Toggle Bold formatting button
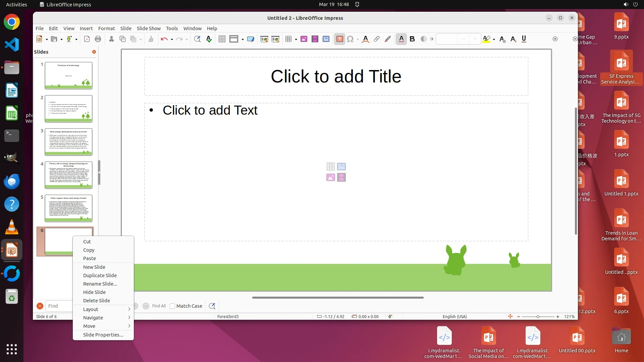This screenshot has height=362, width=644. tap(412, 39)
